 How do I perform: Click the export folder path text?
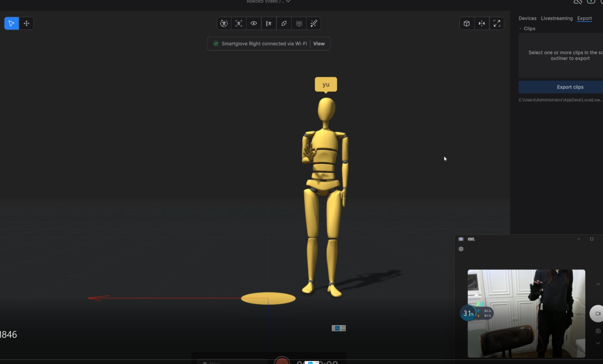560,100
